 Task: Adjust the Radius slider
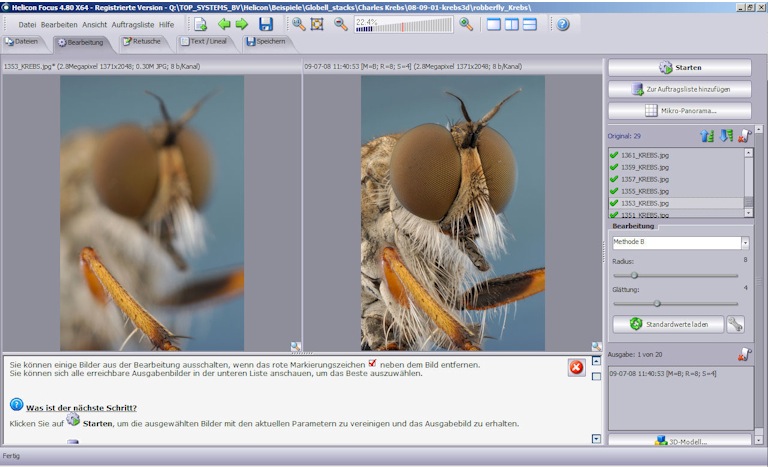[634, 275]
